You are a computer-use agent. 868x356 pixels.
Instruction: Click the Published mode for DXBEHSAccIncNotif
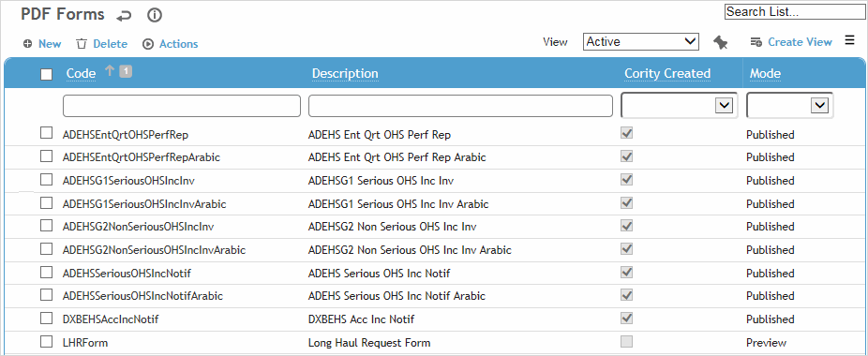click(x=770, y=319)
